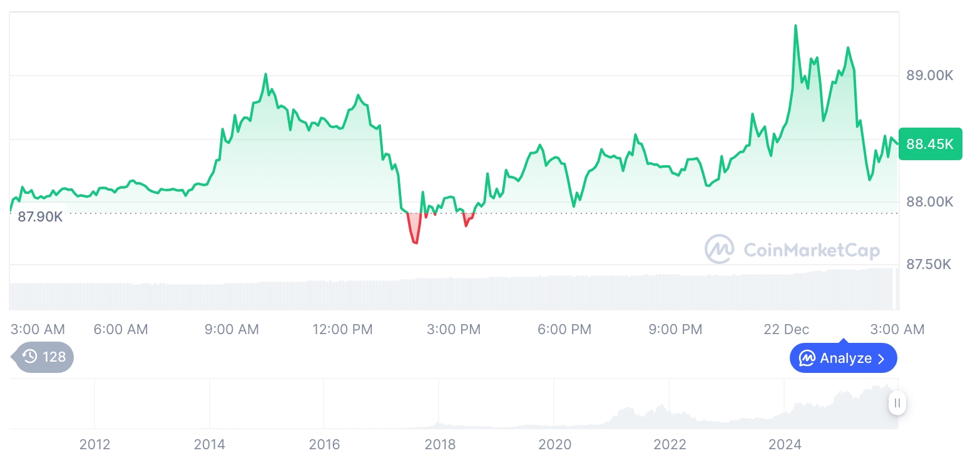Click the CoinMarketCap logo on Analyze button
The image size is (980, 458).
tap(807, 359)
